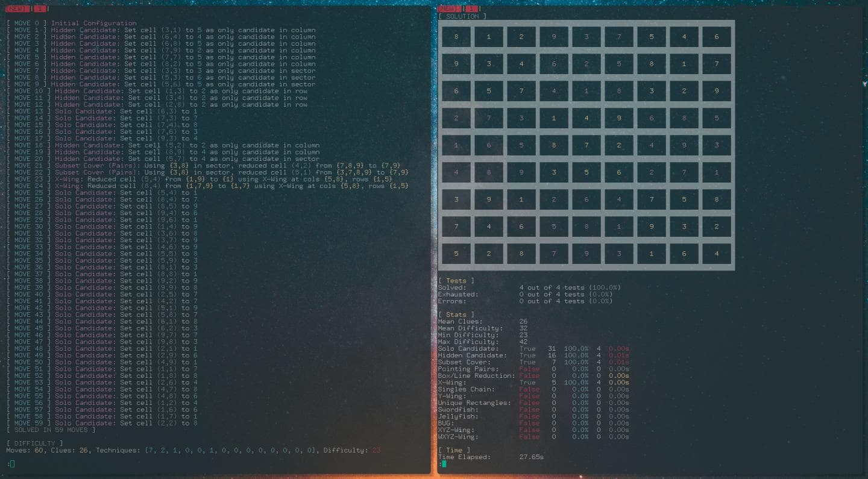Focus the command prompt under Time Elapsed
Screen dimensions: 868x479
(x=444, y=464)
